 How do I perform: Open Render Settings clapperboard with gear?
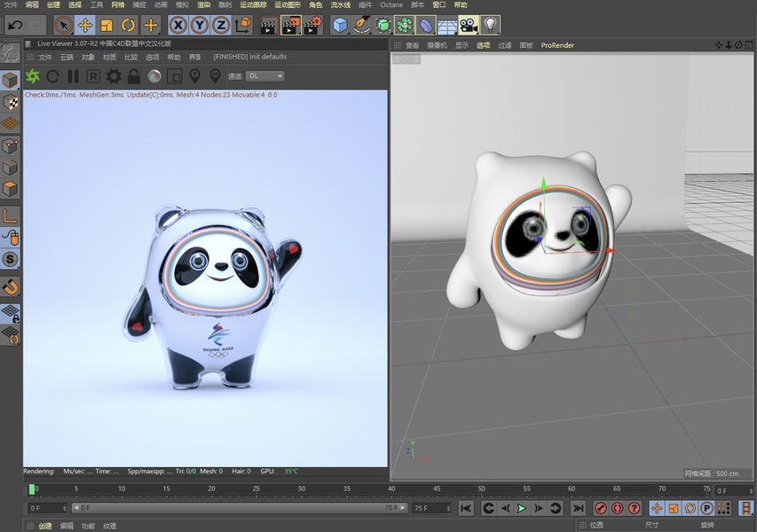[313, 25]
